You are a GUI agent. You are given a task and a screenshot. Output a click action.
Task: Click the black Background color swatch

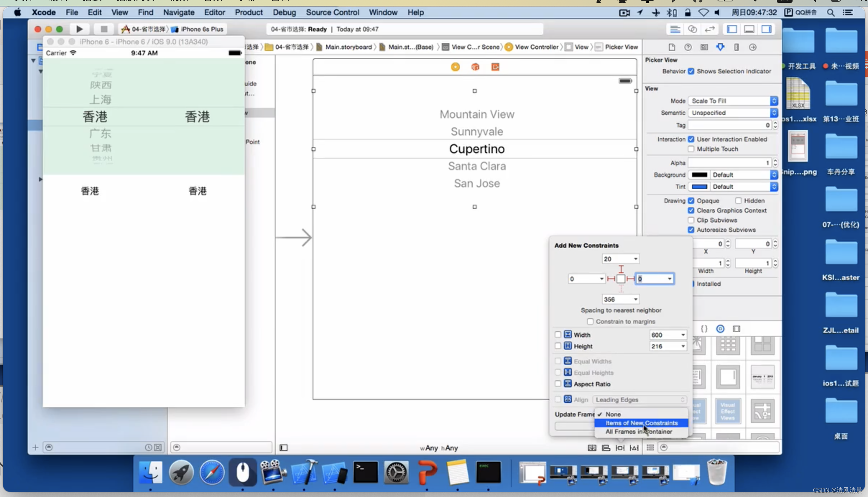699,175
